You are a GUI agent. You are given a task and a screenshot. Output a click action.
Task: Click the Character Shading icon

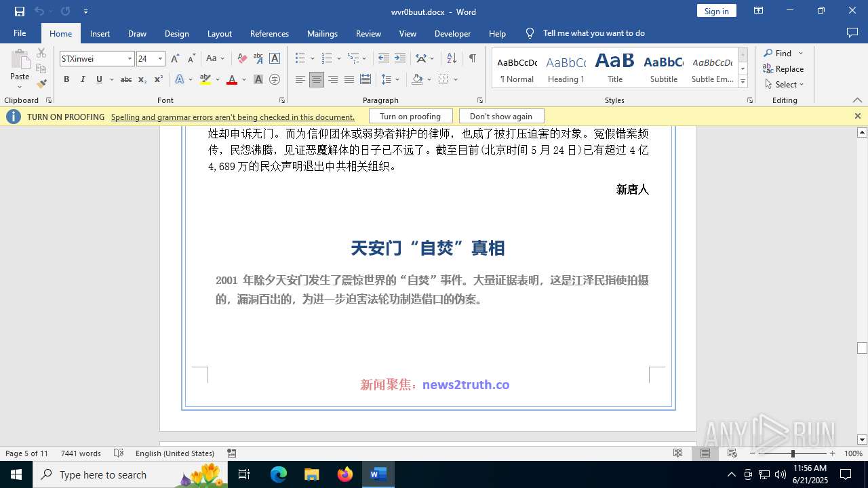pos(258,79)
